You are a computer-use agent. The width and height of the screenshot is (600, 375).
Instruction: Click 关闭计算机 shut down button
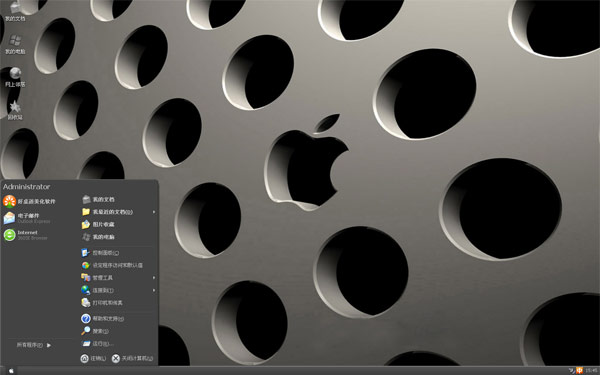[132, 359]
